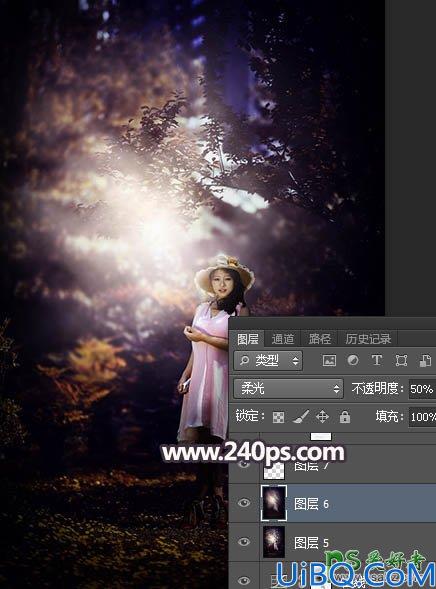
Task: Toggle visibility of 图层 7 layer
Action: [x=244, y=465]
